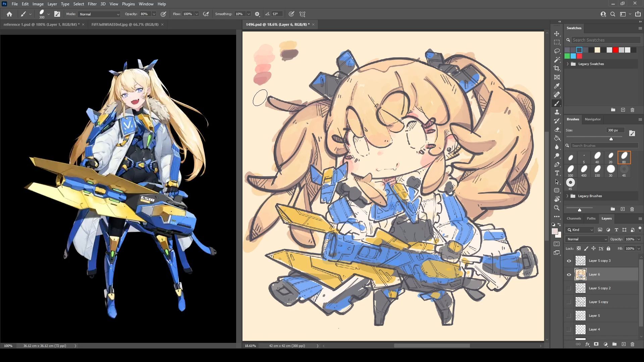Click the Home icon in options bar

(9, 14)
